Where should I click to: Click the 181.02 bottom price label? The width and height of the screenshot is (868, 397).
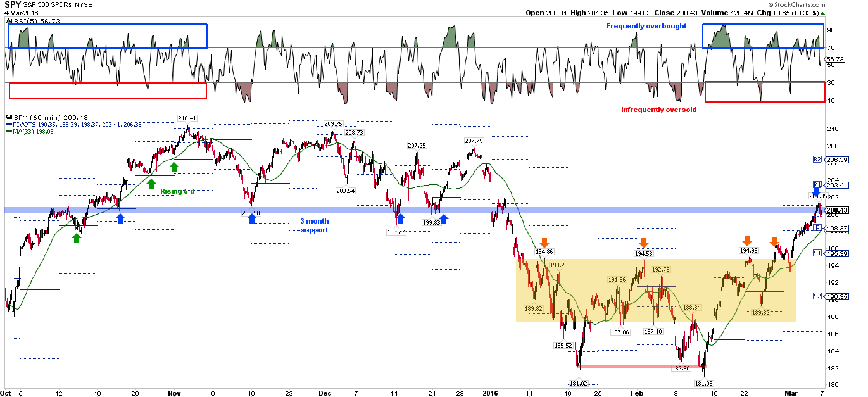(578, 383)
